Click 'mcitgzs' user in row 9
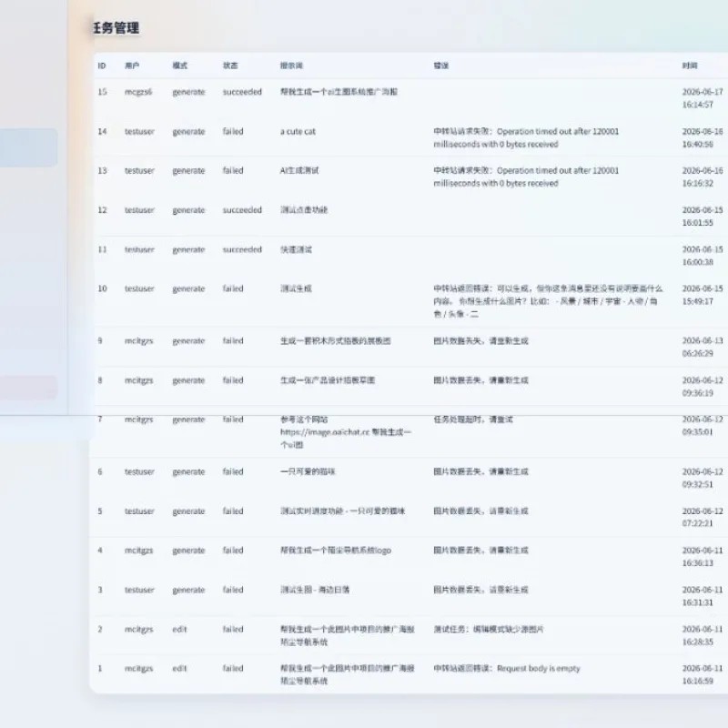 (x=139, y=340)
